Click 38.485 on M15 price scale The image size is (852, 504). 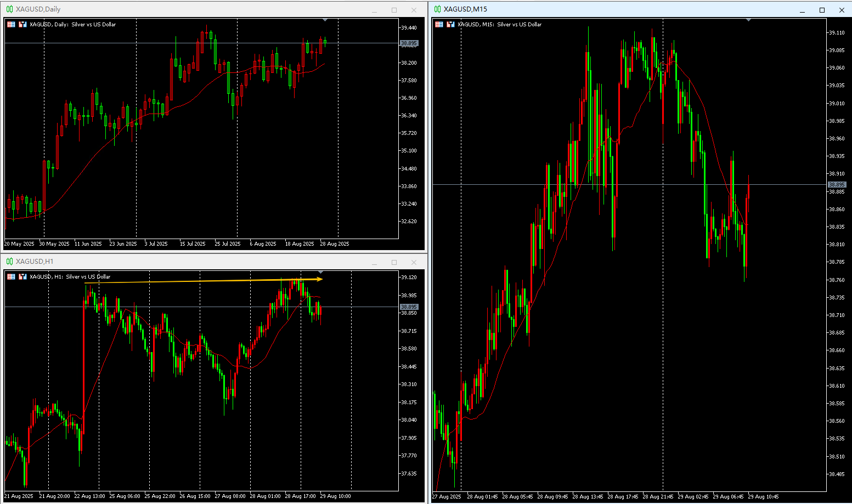(x=837, y=474)
